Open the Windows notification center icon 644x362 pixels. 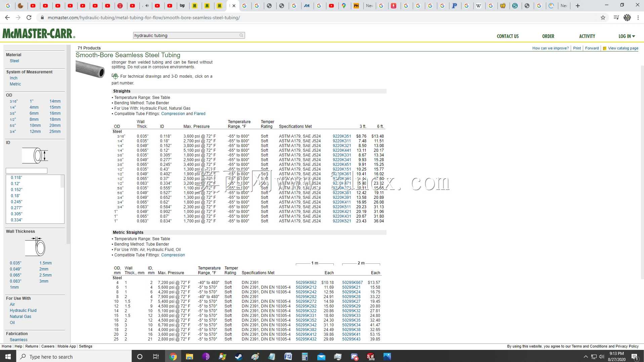(x=635, y=357)
